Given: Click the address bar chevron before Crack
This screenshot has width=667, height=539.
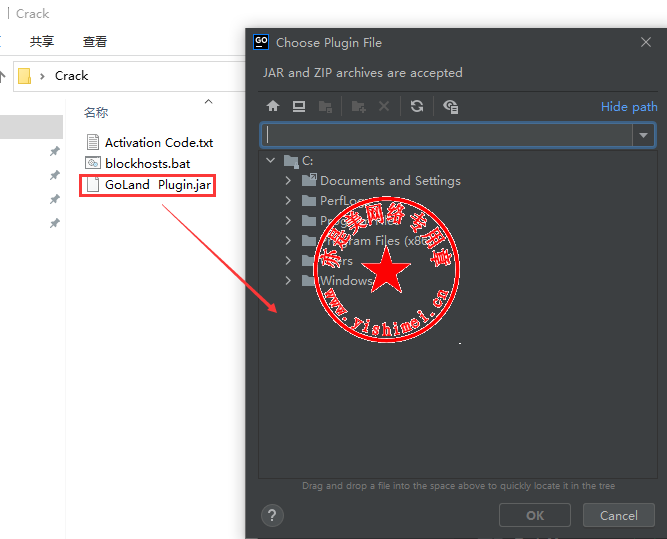Looking at the screenshot, I should click(42, 76).
